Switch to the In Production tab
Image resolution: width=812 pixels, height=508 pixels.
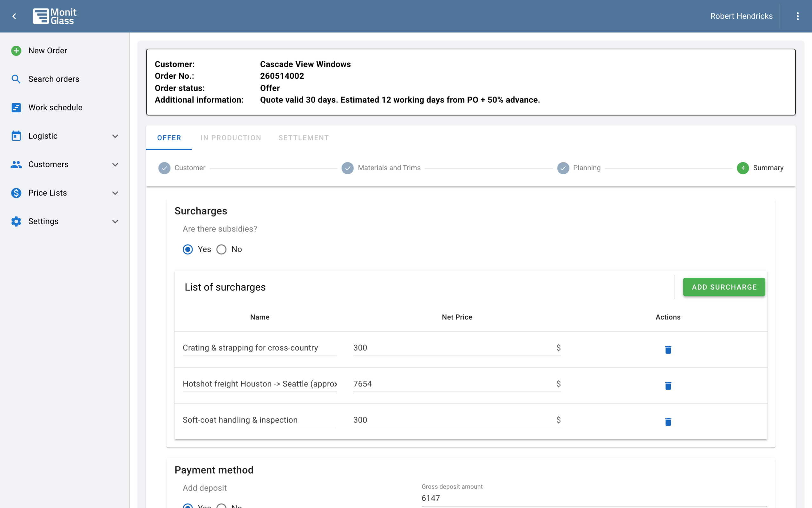(x=231, y=138)
